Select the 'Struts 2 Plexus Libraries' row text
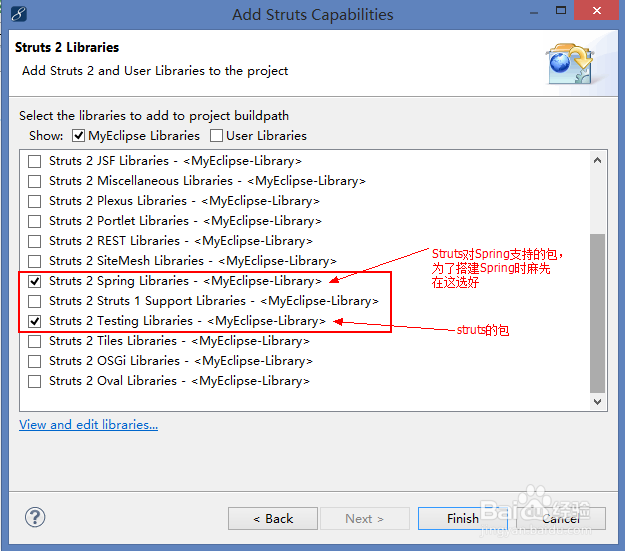Viewport: 625px width, 551px height. coord(185,201)
